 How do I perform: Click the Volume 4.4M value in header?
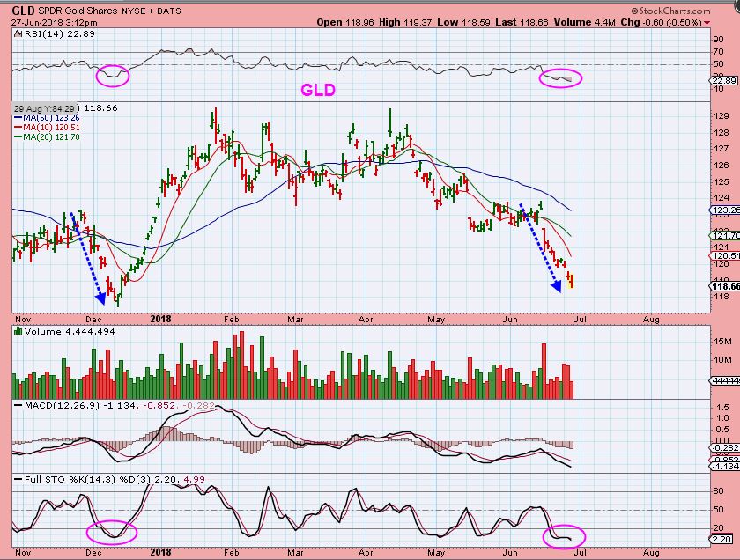[x=585, y=22]
